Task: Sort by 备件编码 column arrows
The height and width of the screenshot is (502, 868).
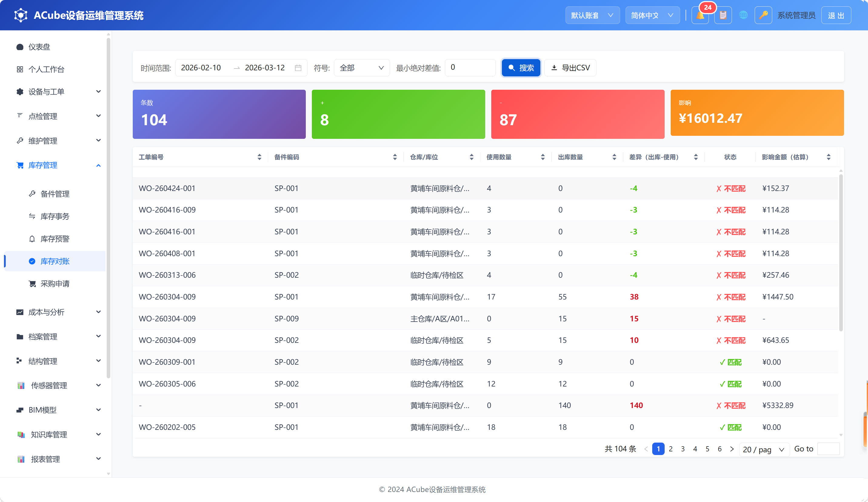Action: [395, 157]
